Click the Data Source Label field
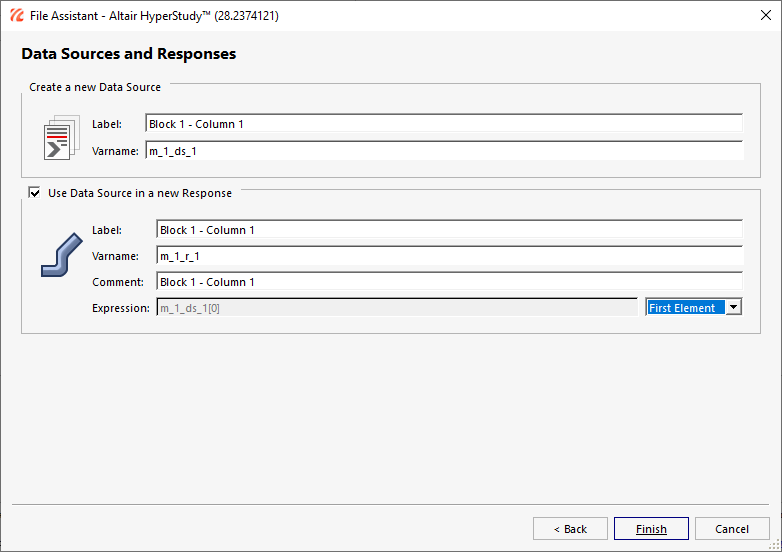Screen dimensions: 782x552 (444, 124)
